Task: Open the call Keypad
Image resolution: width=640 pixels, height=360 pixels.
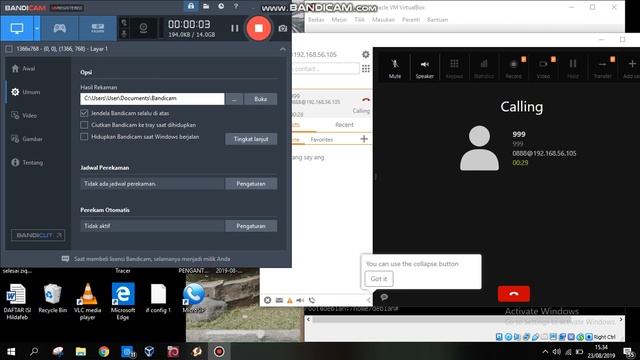Action: [x=454, y=68]
